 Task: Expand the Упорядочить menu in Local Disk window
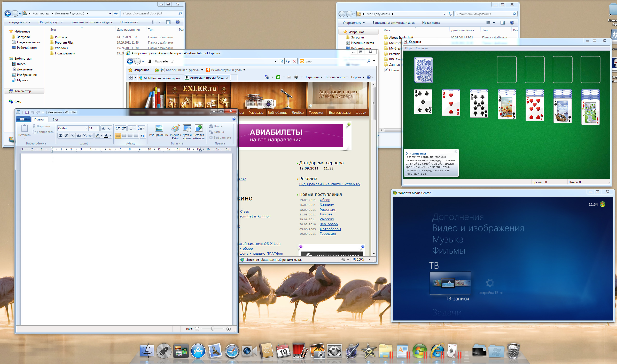[19, 22]
